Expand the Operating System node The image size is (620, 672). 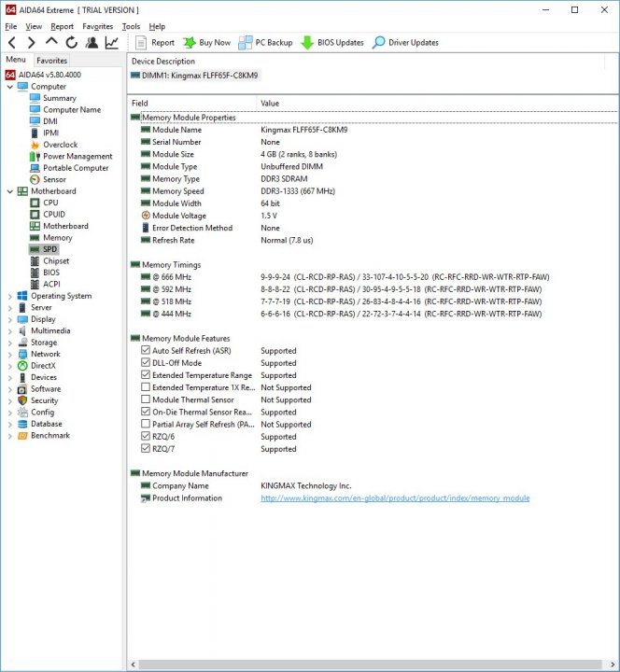(10, 296)
